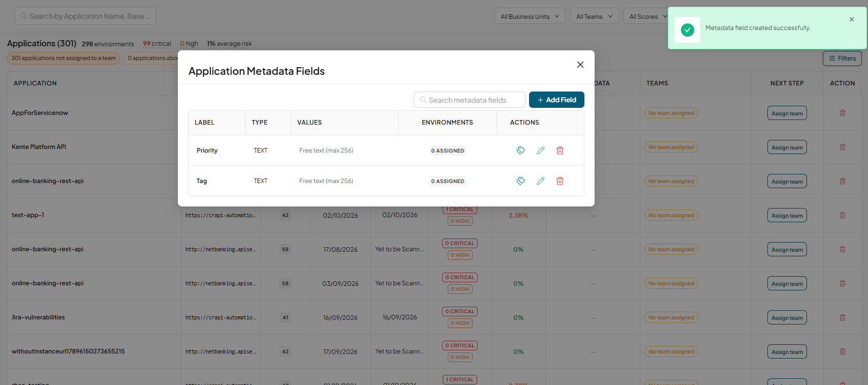This screenshot has height=385, width=868.
Task: Delete the Priority metadata field
Action: click(x=560, y=151)
